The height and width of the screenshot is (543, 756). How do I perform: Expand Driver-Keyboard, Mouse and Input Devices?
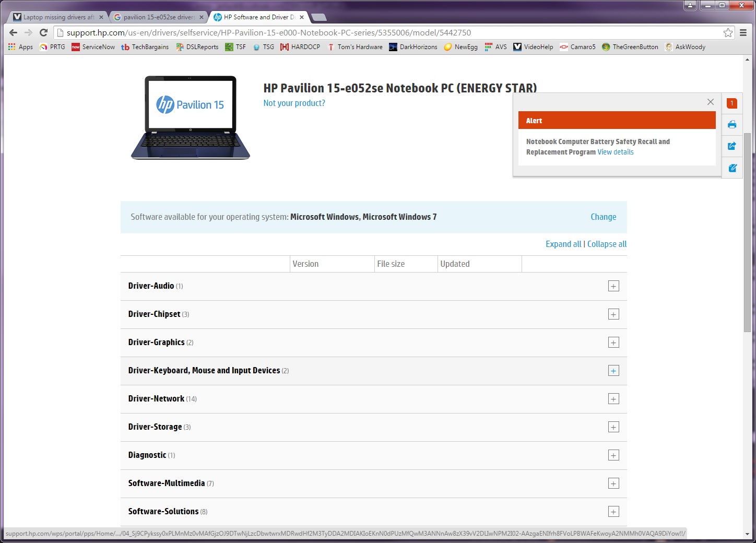pyautogui.click(x=613, y=371)
